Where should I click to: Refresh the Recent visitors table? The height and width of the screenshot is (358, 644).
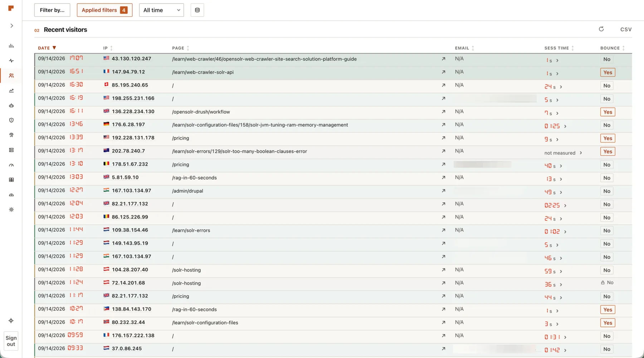(x=601, y=29)
